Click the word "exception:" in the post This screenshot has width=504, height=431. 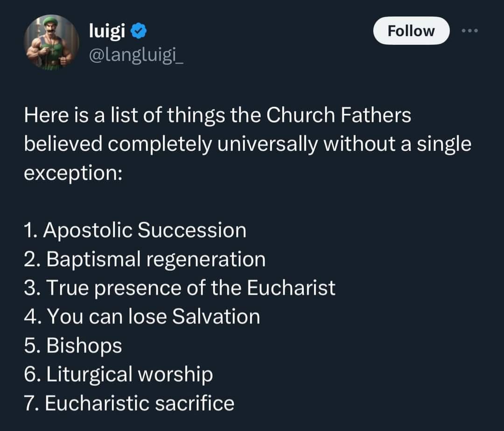73,173
